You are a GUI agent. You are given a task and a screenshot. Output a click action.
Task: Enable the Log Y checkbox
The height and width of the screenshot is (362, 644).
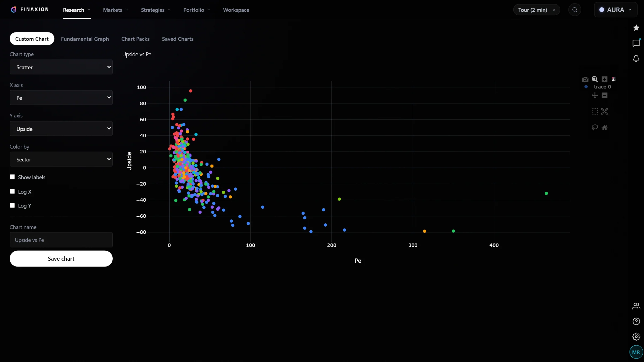pyautogui.click(x=12, y=205)
